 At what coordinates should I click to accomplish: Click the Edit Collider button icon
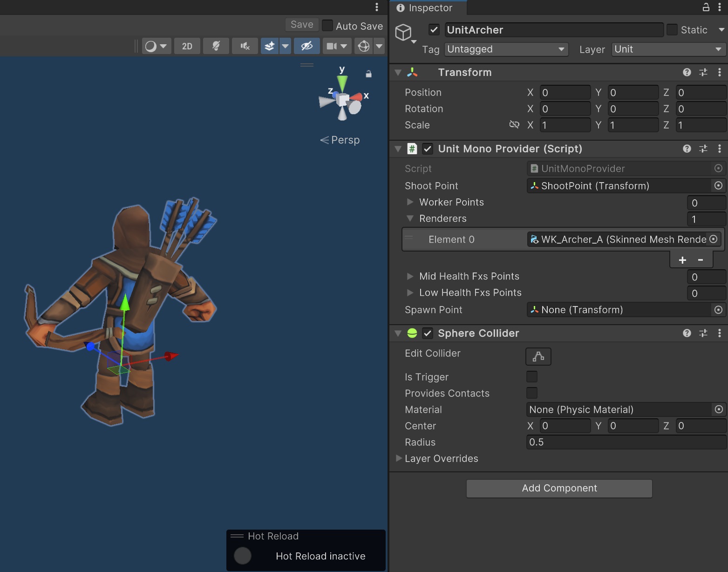538,356
